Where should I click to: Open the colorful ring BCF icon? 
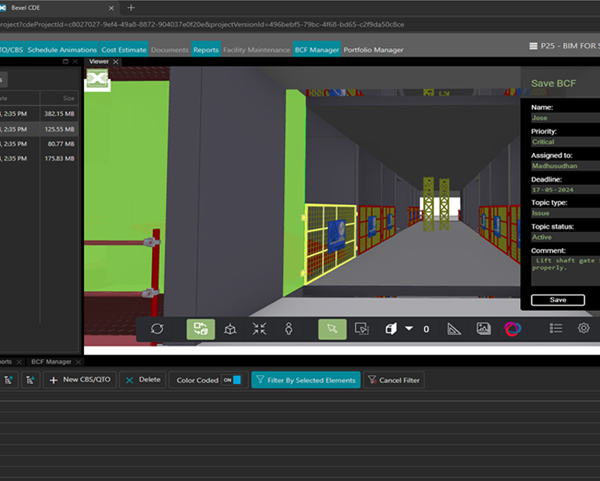tap(511, 328)
